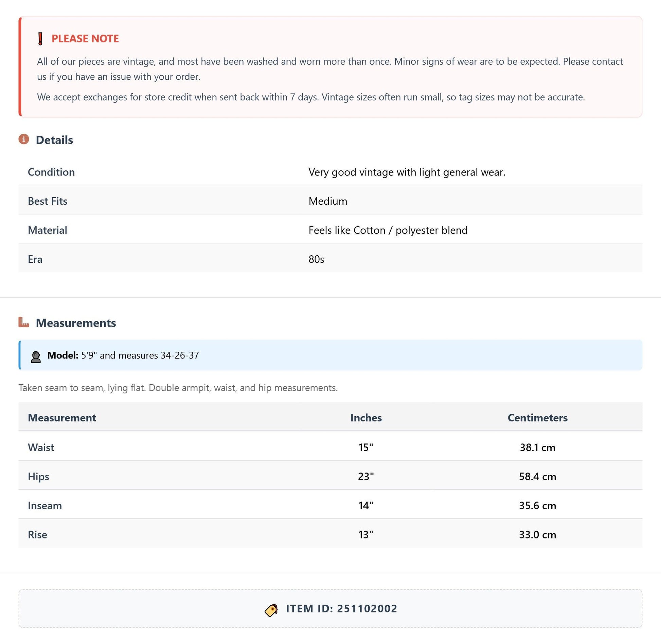This screenshot has width=661, height=644.
Task: Click the Inches column header
Action: (366, 418)
